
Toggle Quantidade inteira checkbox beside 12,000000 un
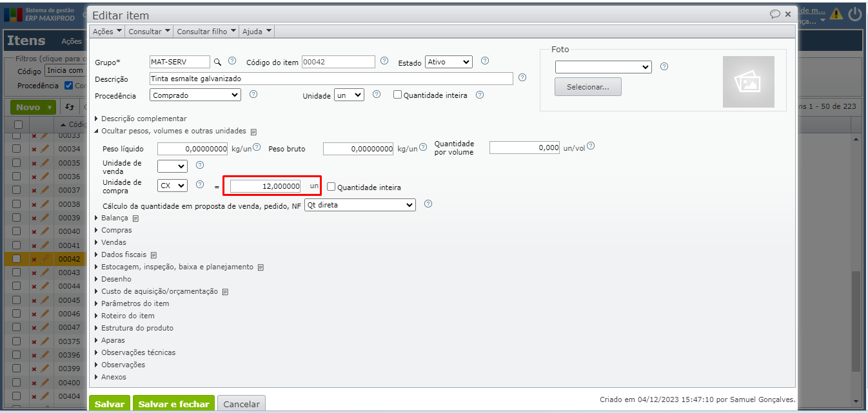(x=331, y=187)
